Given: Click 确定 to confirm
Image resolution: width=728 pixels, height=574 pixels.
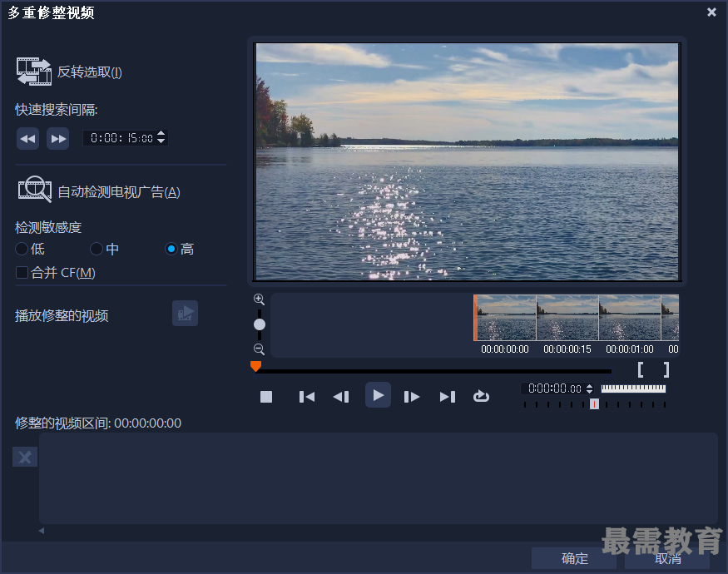Looking at the screenshot, I should [574, 558].
